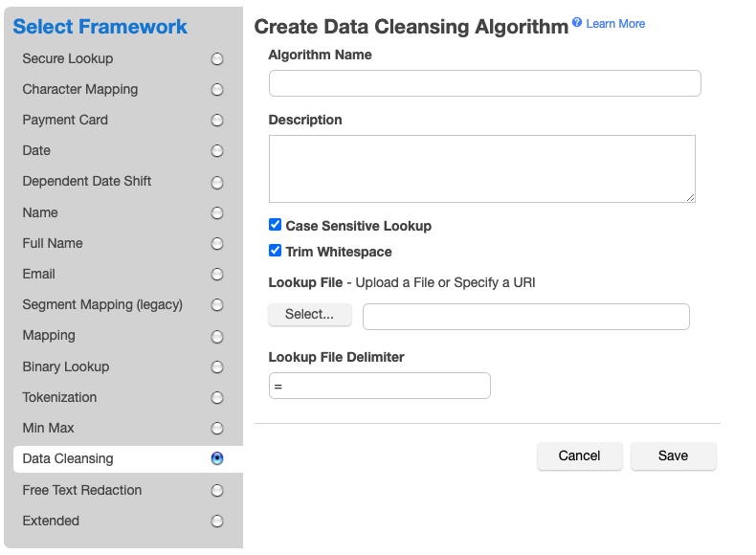Viewport: 756px width, 555px height.
Task: Focus the Description text area
Action: [x=481, y=168]
